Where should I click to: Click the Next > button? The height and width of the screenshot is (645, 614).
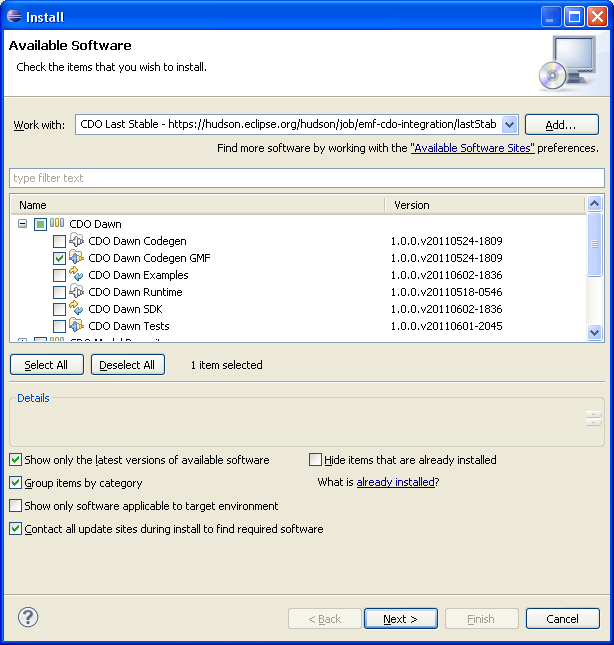pos(401,619)
